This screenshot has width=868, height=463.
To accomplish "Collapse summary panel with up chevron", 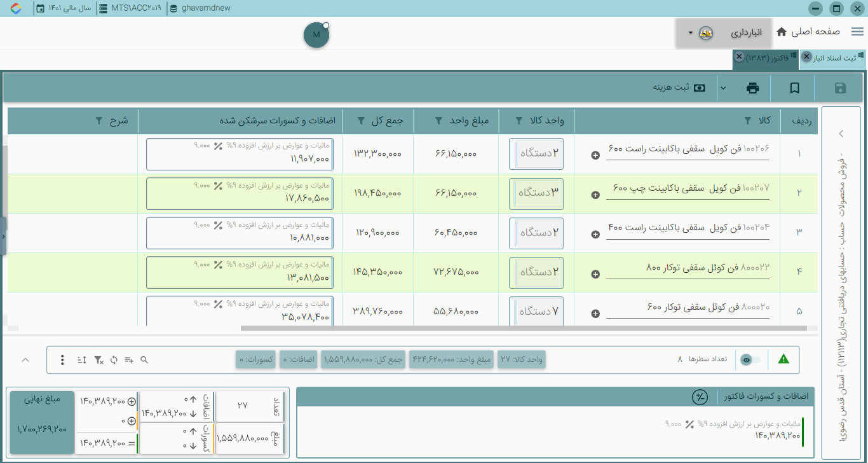I will click(25, 360).
